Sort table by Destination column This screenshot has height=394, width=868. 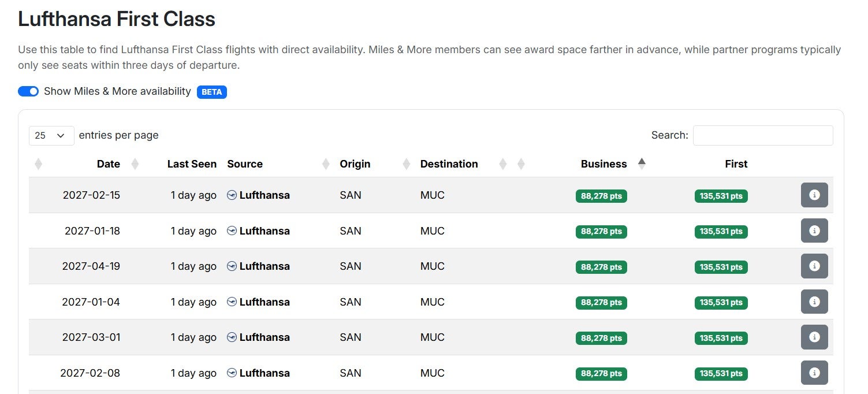coord(449,164)
